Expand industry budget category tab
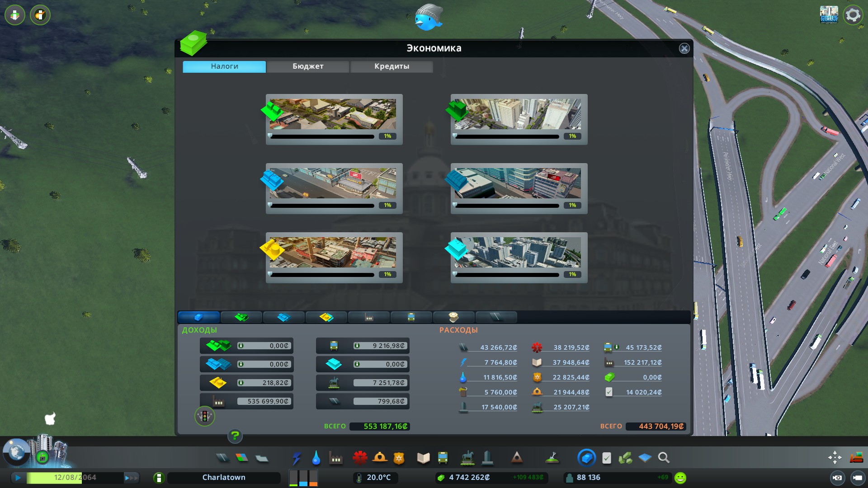This screenshot has height=488, width=868. click(368, 317)
